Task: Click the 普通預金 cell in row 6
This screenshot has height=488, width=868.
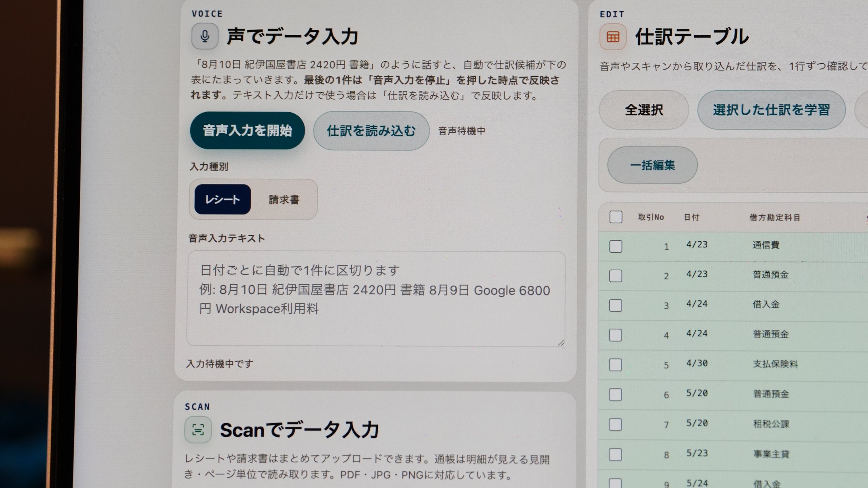Action: point(771,394)
